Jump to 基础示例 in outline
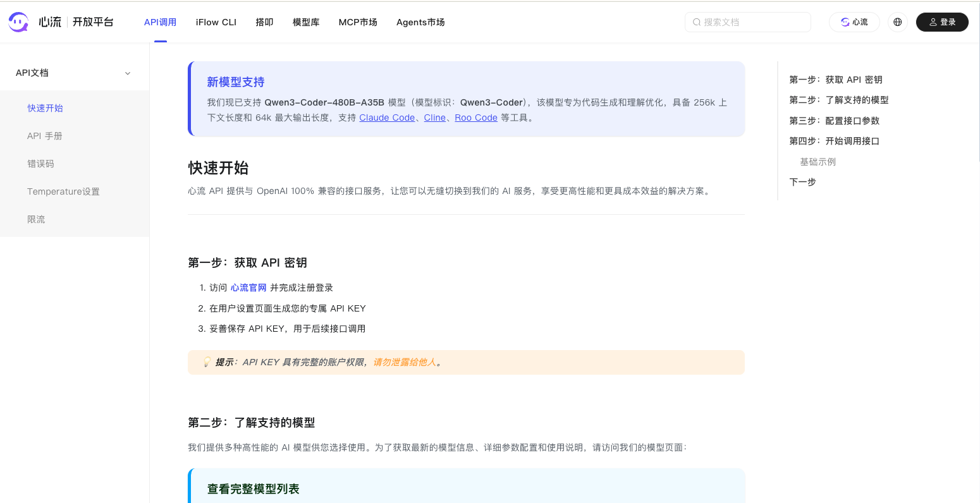The image size is (980, 503). point(818,162)
